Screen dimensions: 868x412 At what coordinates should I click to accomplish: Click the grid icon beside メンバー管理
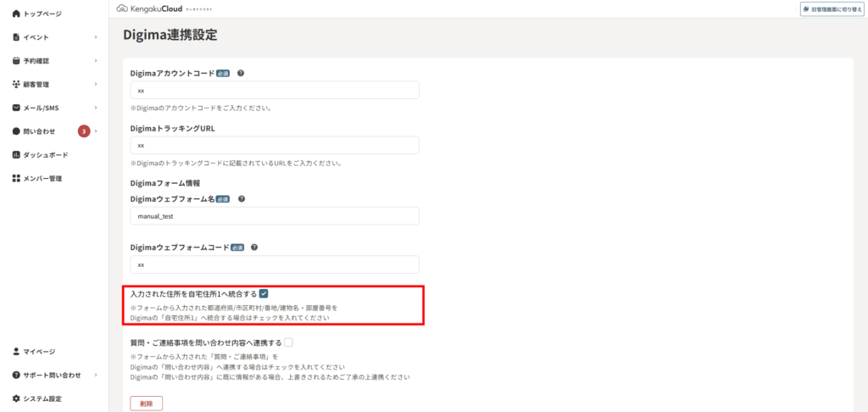pyautogui.click(x=16, y=178)
